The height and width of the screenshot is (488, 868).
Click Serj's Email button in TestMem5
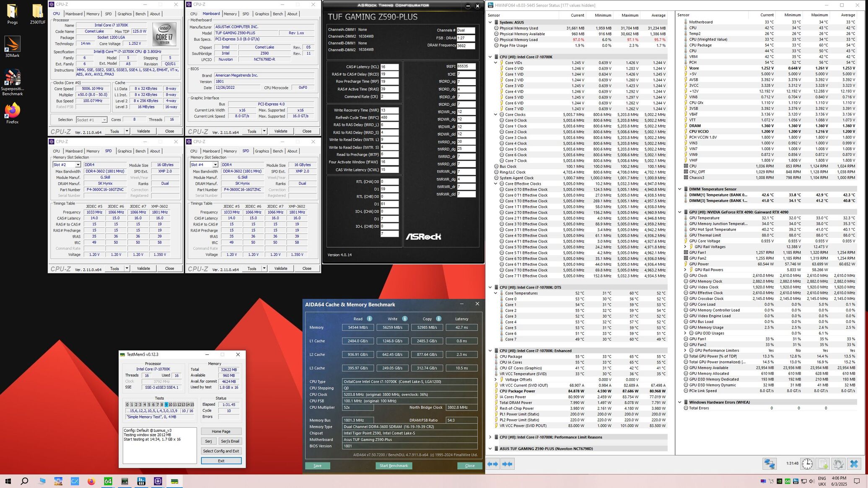tap(230, 441)
